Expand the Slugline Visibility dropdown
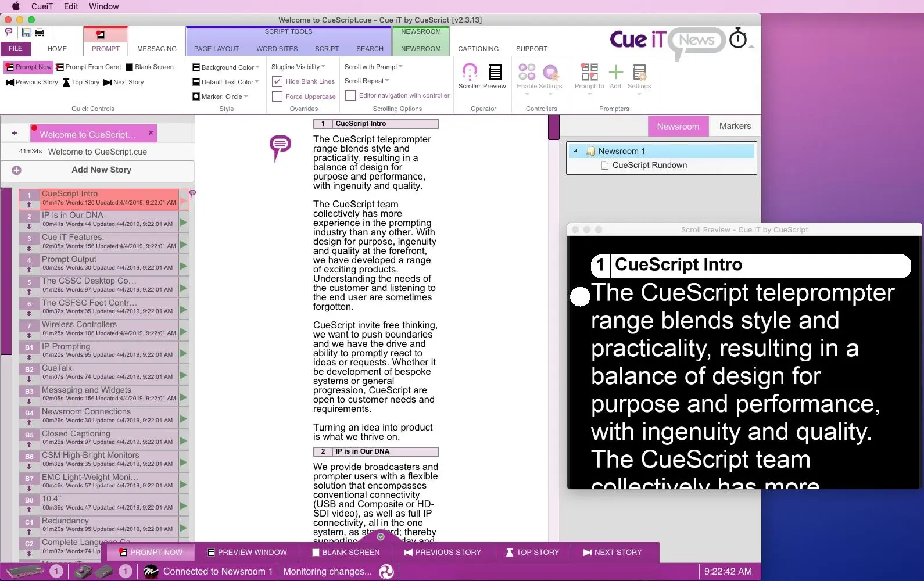 298,67
